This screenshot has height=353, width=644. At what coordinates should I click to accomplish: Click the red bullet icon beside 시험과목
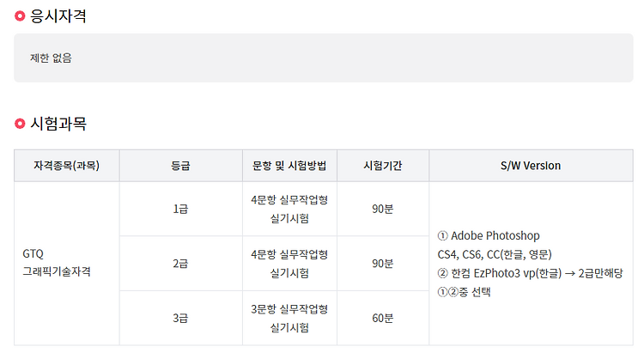point(20,124)
